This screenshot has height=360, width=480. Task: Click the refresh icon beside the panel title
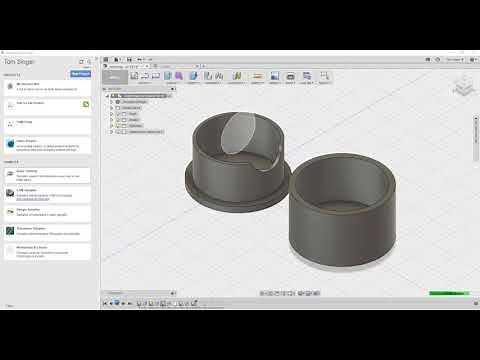click(x=81, y=62)
